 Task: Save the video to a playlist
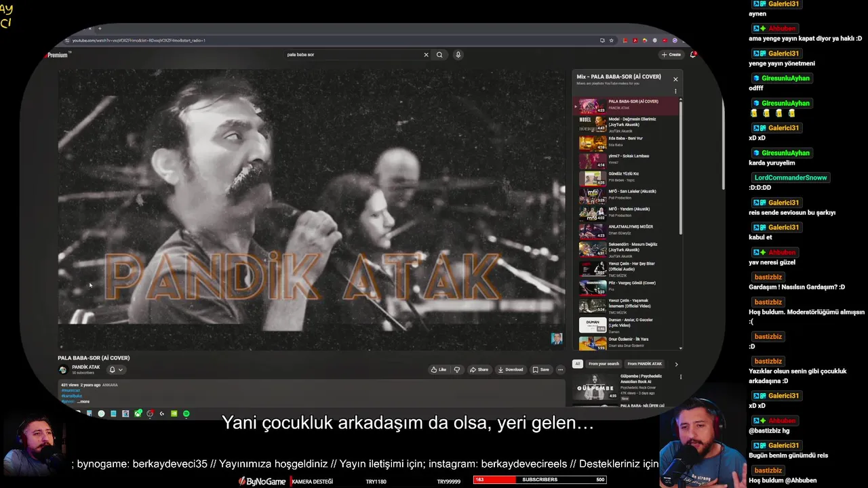click(540, 369)
